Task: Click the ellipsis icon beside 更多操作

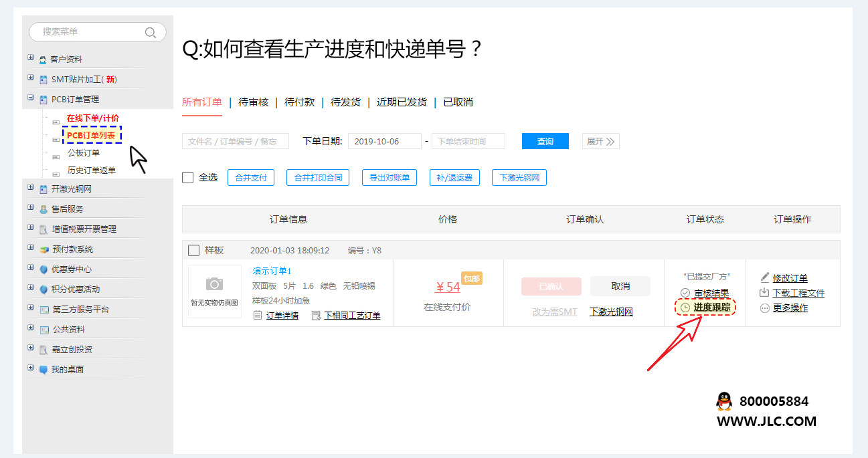Action: pos(765,308)
